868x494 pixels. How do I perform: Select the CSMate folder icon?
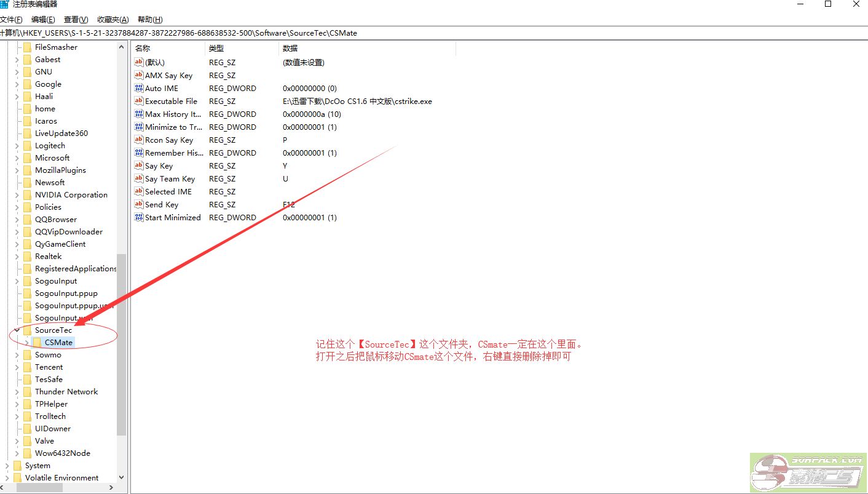[37, 343]
